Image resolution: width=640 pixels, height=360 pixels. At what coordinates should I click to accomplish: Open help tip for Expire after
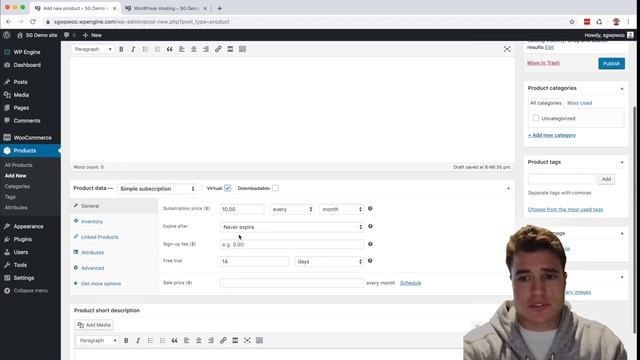[370, 226]
